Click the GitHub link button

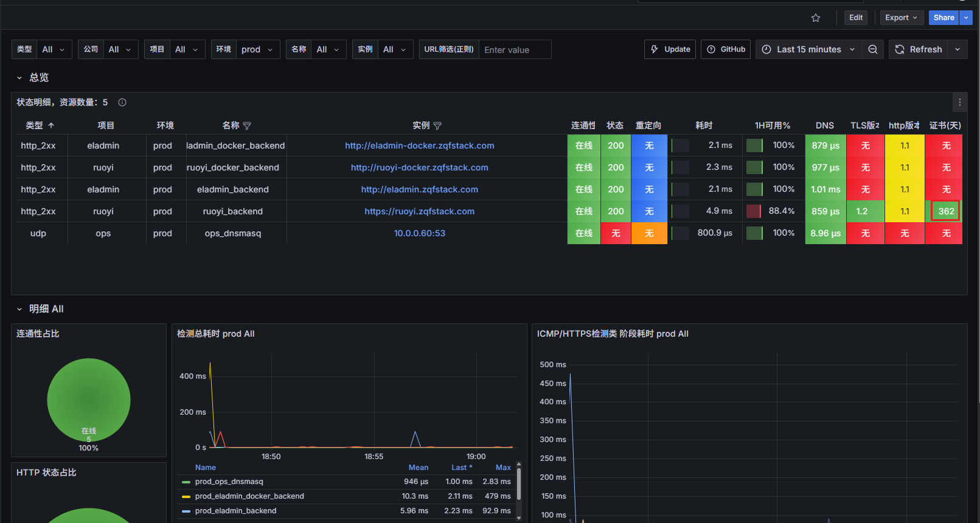coord(726,49)
